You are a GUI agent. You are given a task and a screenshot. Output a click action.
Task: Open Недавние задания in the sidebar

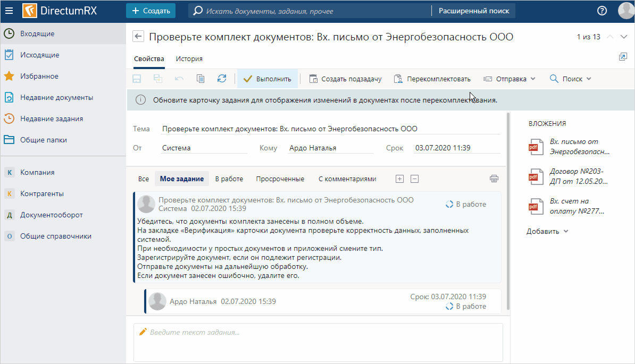point(63,119)
